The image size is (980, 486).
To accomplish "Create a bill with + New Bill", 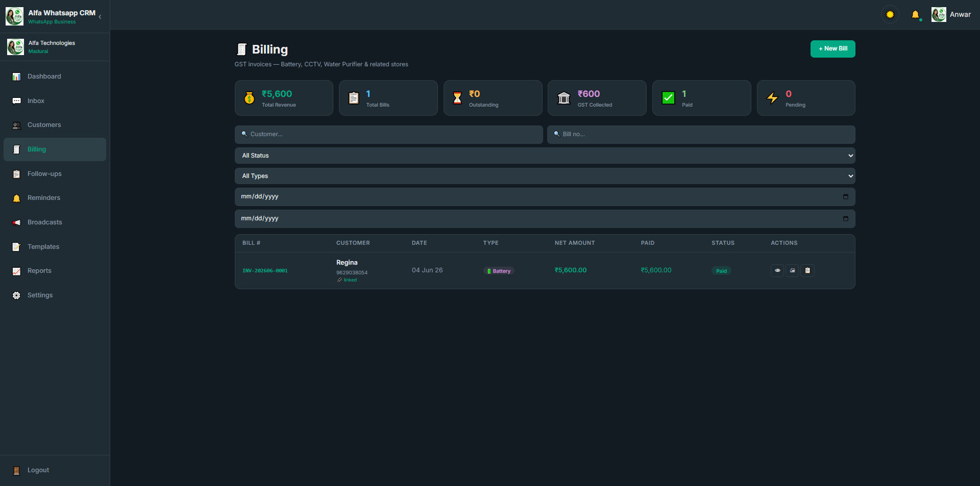I will pos(832,49).
